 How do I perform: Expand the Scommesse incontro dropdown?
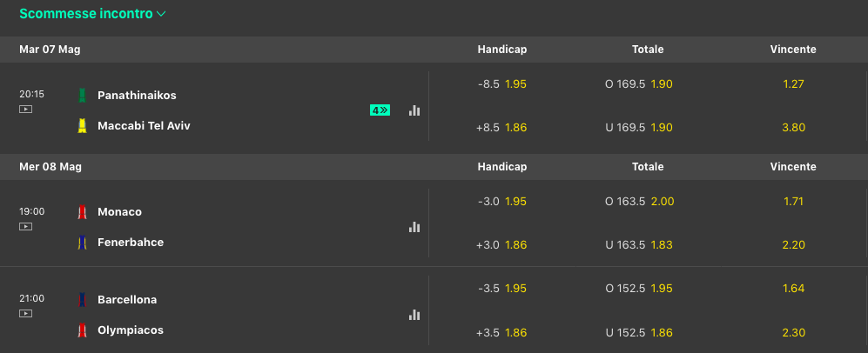(x=92, y=14)
